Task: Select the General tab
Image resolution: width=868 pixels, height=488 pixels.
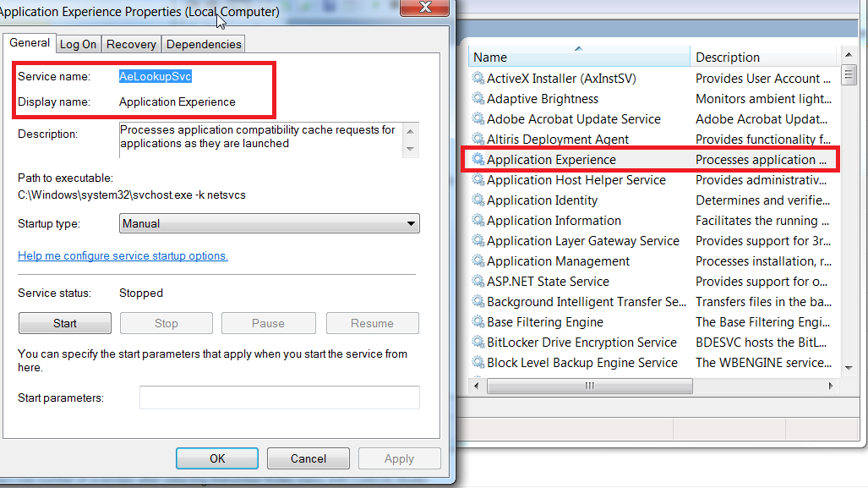Action: point(30,42)
